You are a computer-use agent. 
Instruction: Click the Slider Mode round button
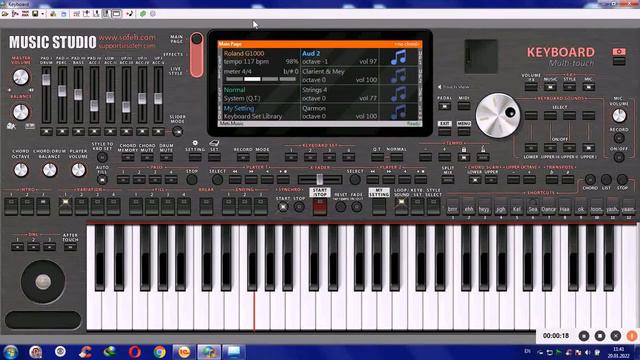(x=177, y=131)
